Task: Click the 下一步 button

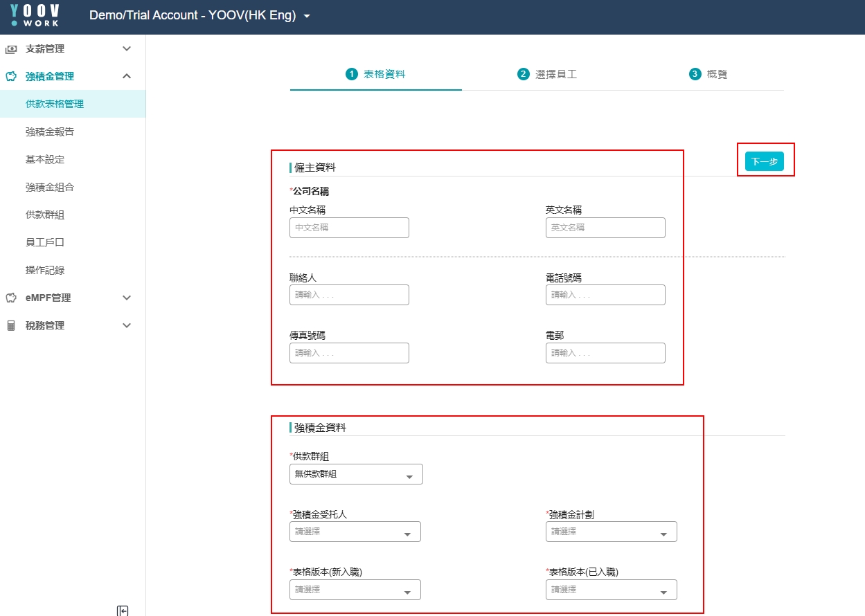Action: pos(764,161)
